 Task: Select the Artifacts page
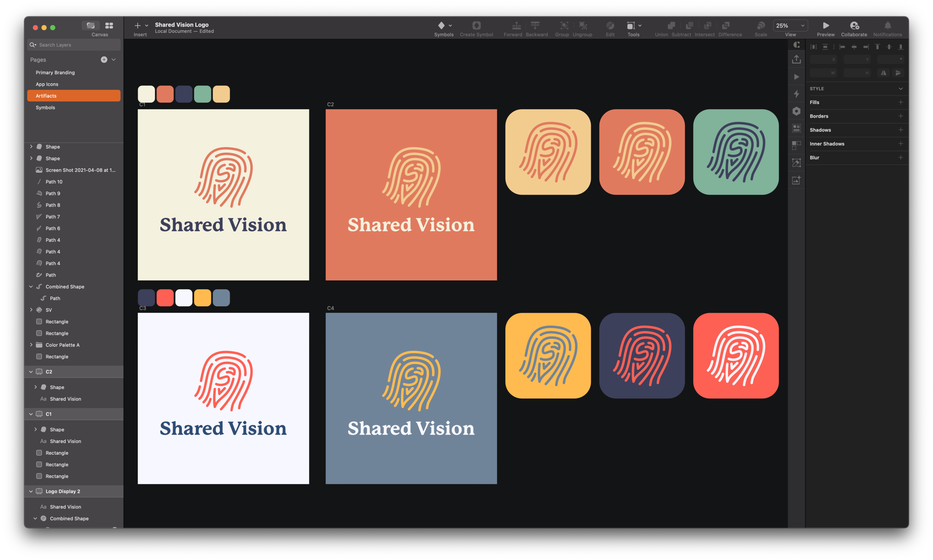click(x=74, y=96)
